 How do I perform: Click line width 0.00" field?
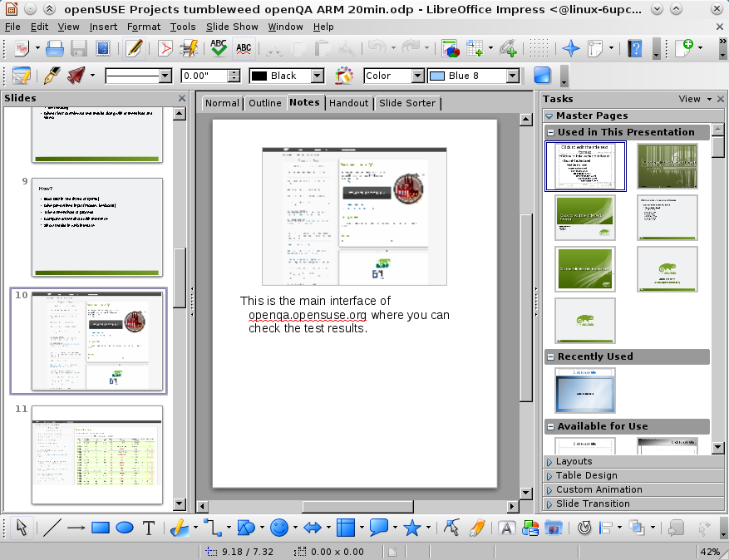(205, 76)
